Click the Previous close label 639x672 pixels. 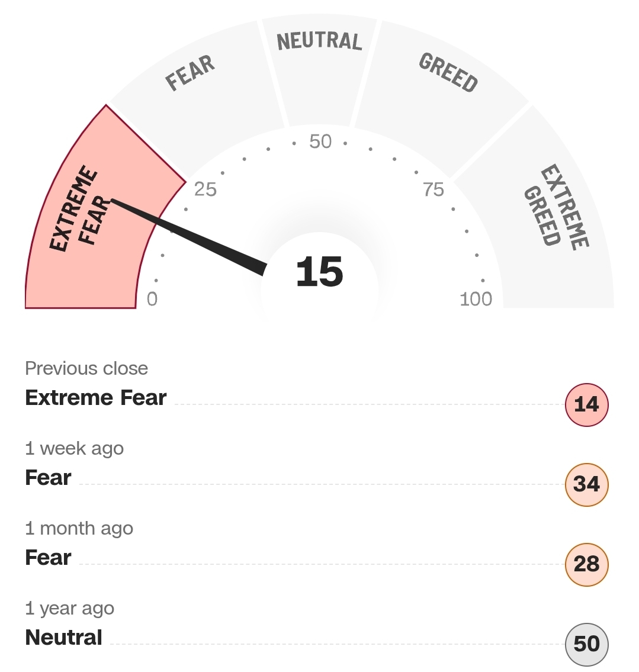pyautogui.click(x=86, y=368)
